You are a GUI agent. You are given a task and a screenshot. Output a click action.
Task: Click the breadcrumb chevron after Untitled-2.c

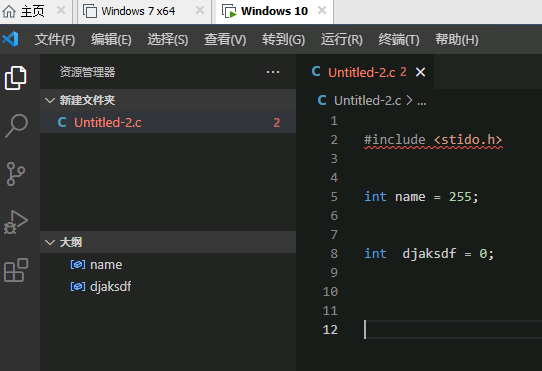point(409,100)
